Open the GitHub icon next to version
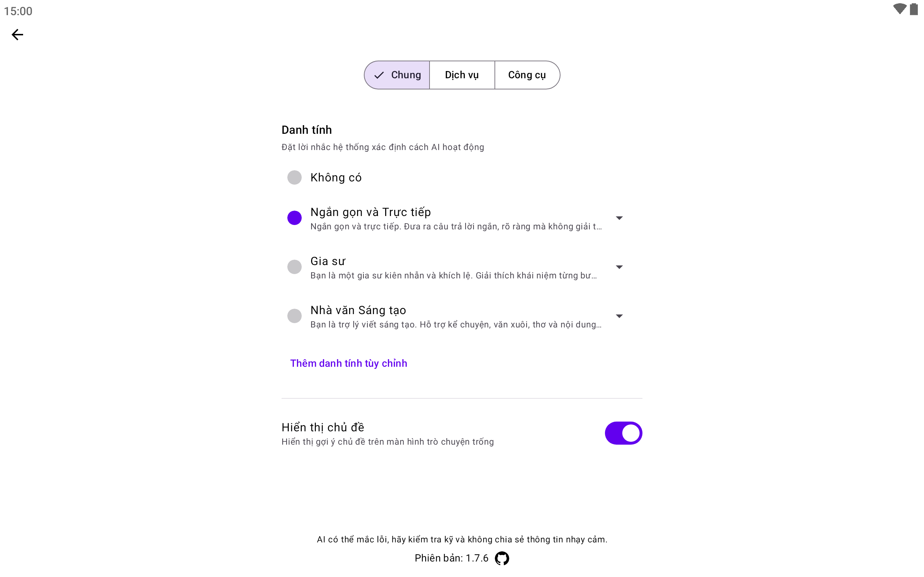 click(x=502, y=558)
